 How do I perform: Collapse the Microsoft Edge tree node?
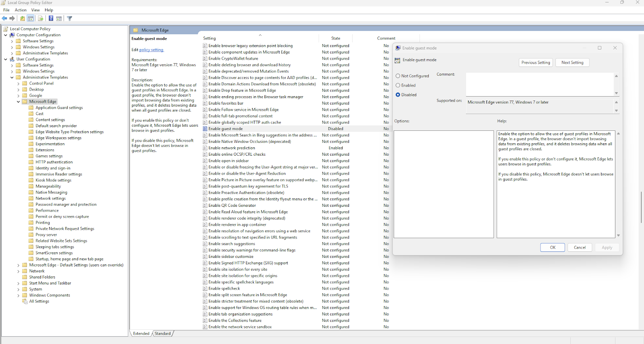(19, 102)
